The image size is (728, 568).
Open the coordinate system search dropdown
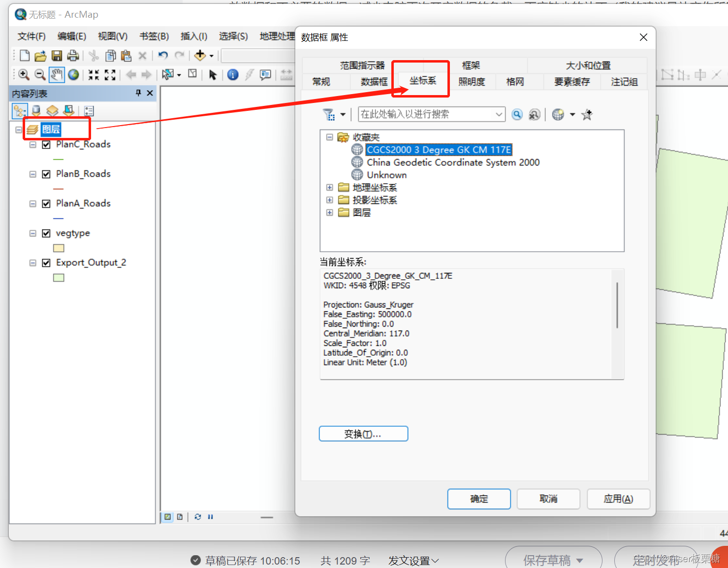499,114
